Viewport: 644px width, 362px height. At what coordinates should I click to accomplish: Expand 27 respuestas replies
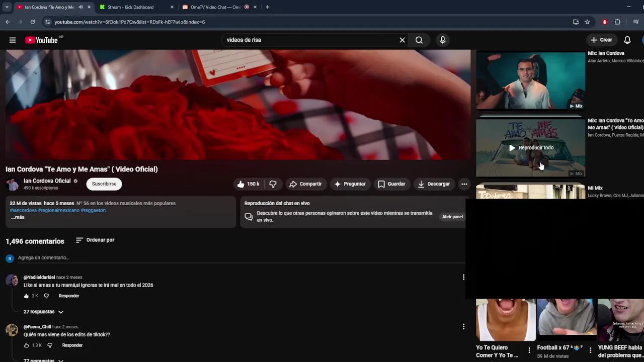pyautogui.click(x=44, y=312)
